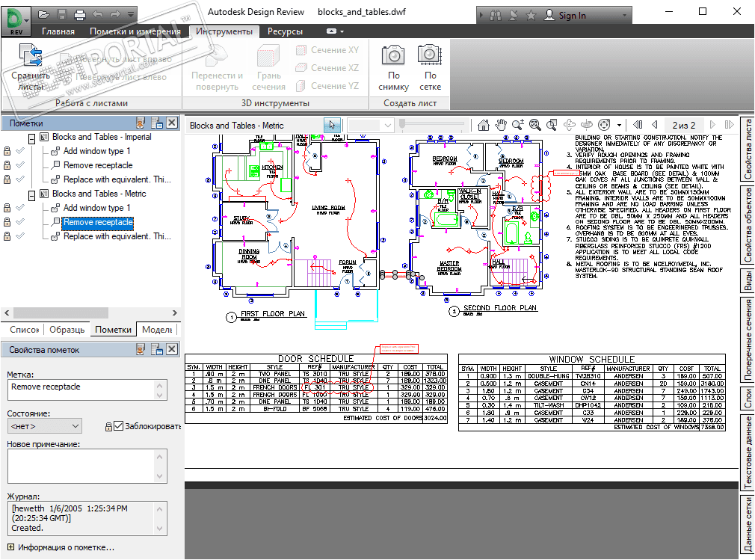This screenshot has width=755, height=560.
Task: Toggle checkmark for Metric 'Replace with equivalent' row
Action: 20,236
